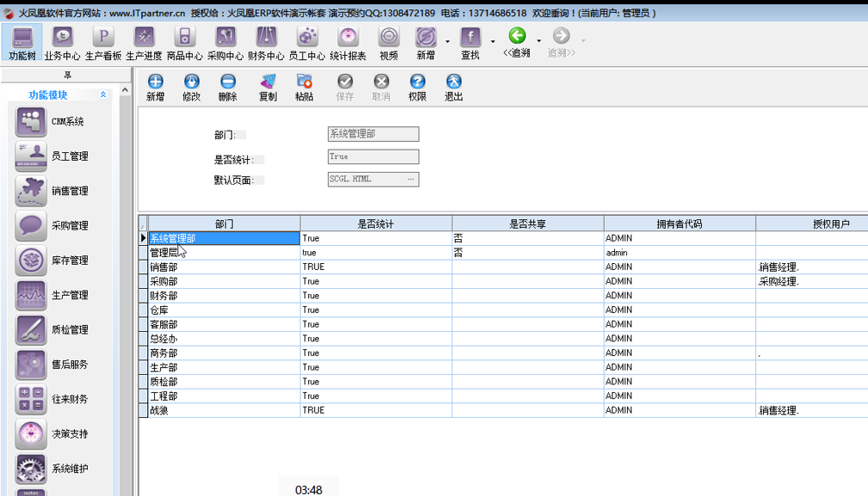Select the 商务部 row
Screen dimensions: 868x496
[504, 353]
